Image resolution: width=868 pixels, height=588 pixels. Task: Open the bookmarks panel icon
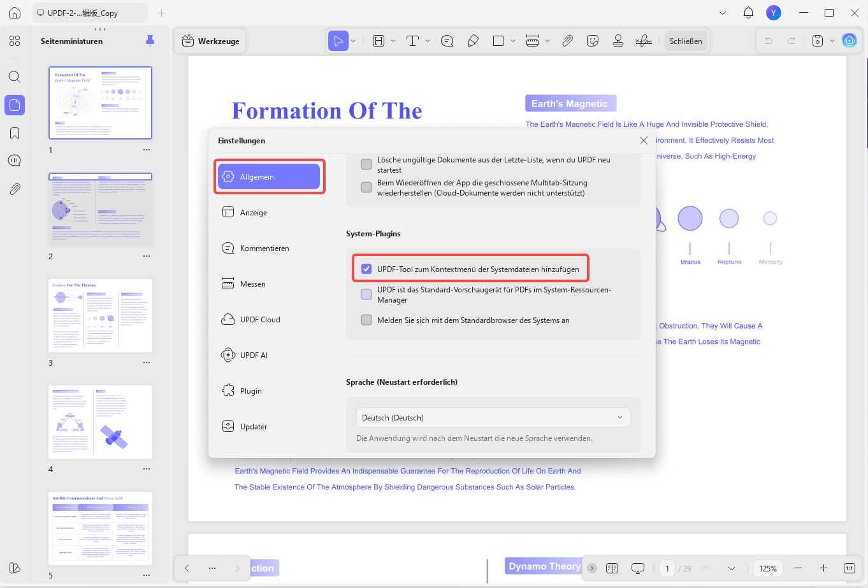click(15, 133)
